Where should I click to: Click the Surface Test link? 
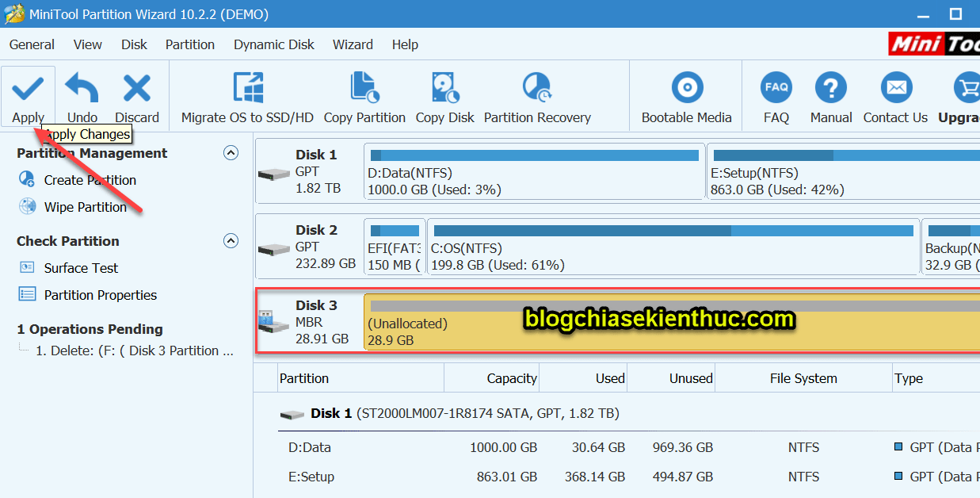[x=81, y=268]
